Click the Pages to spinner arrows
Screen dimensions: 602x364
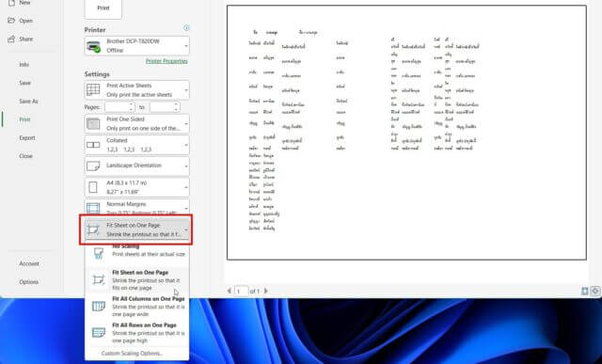[176, 107]
